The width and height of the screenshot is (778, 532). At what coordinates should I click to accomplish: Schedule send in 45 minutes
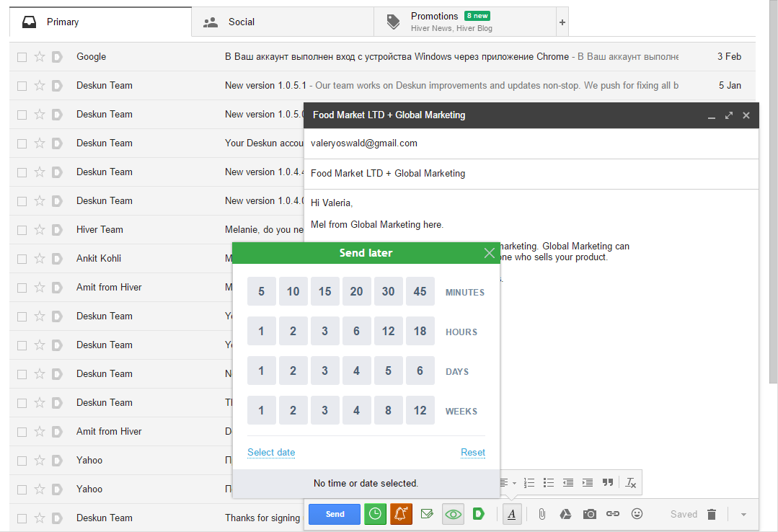(420, 291)
